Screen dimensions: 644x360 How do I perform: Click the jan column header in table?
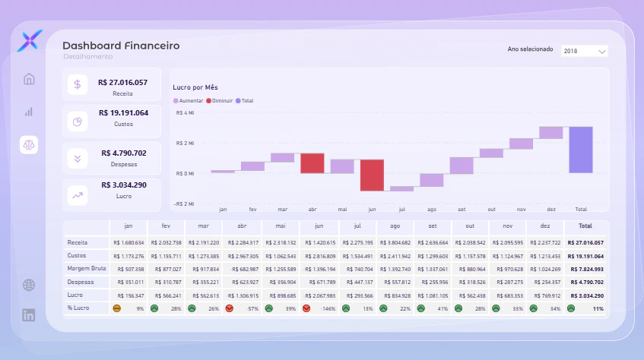[x=128, y=226]
